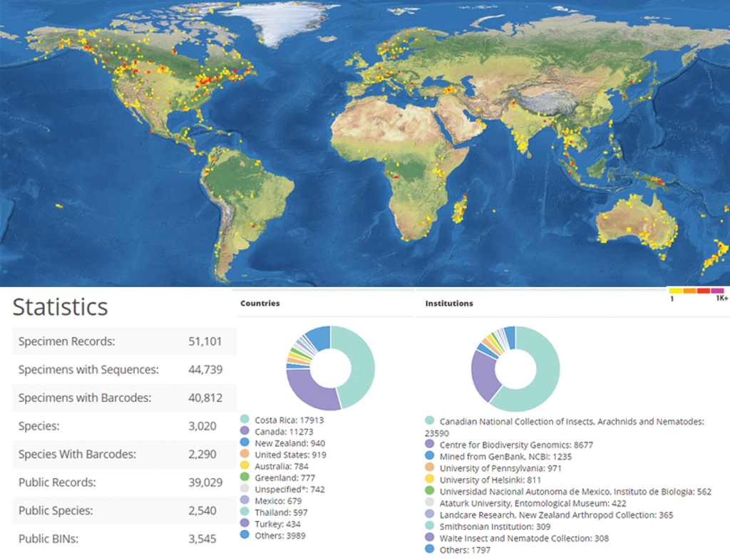The image size is (730, 560).
Task: Click 'Centre for Biodiversity Genomics: 8677' label
Action: point(516,445)
